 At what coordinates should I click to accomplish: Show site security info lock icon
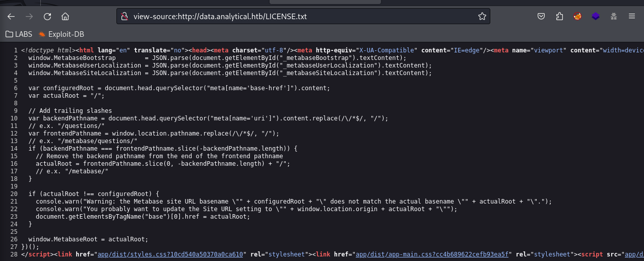coord(124,16)
